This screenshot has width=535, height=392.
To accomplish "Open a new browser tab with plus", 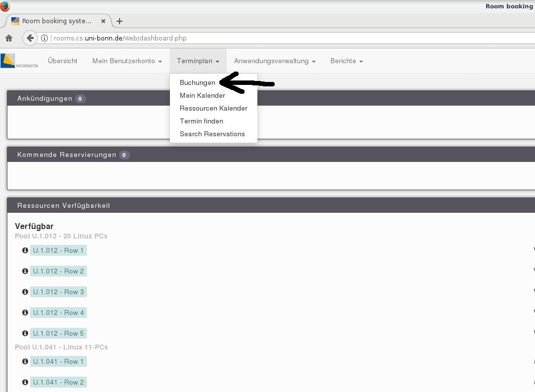I will [119, 21].
